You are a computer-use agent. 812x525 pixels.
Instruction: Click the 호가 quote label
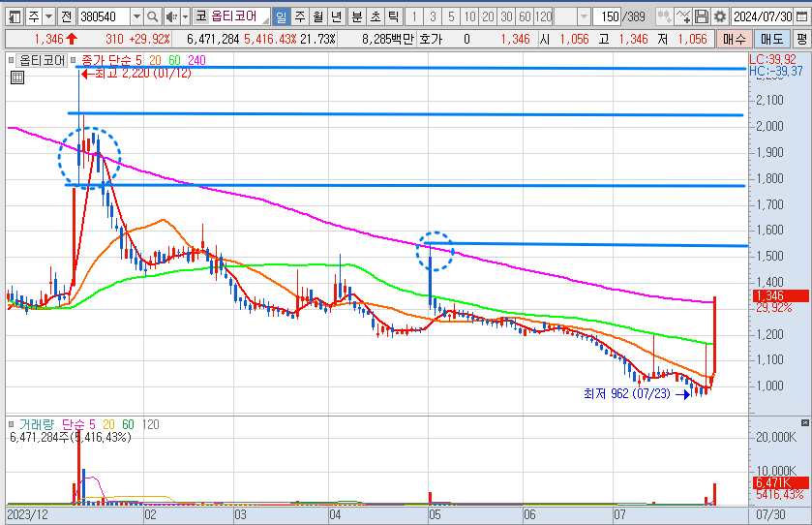tap(431, 39)
